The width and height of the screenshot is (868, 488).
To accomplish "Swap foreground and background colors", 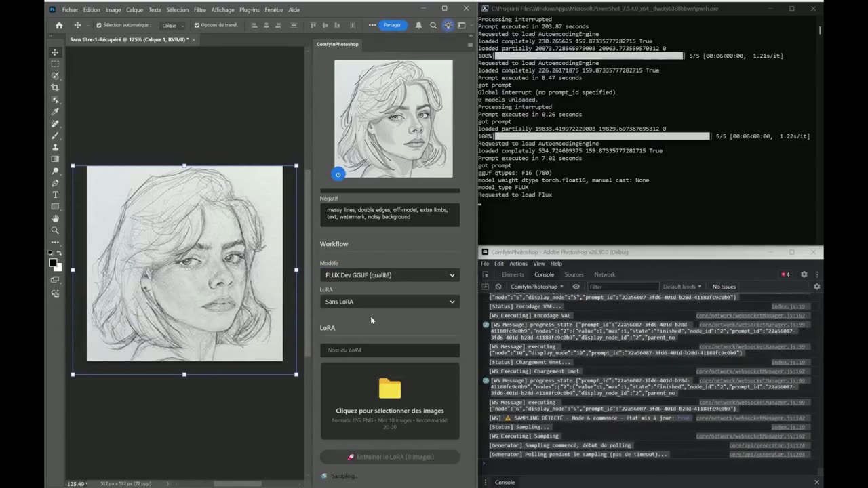I will tap(59, 254).
